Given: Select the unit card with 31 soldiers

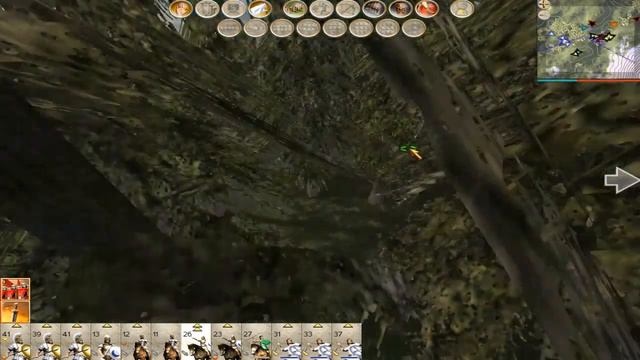Looking at the screenshot, I should [287, 342].
